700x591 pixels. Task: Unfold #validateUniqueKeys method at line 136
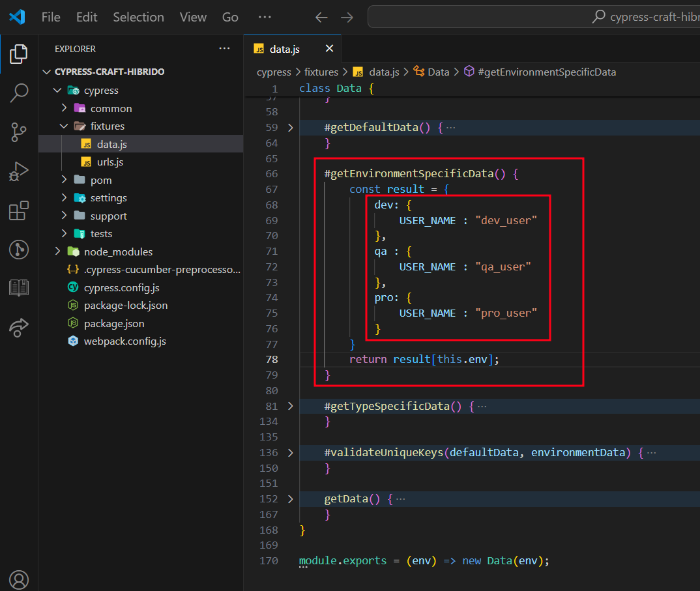coord(291,453)
